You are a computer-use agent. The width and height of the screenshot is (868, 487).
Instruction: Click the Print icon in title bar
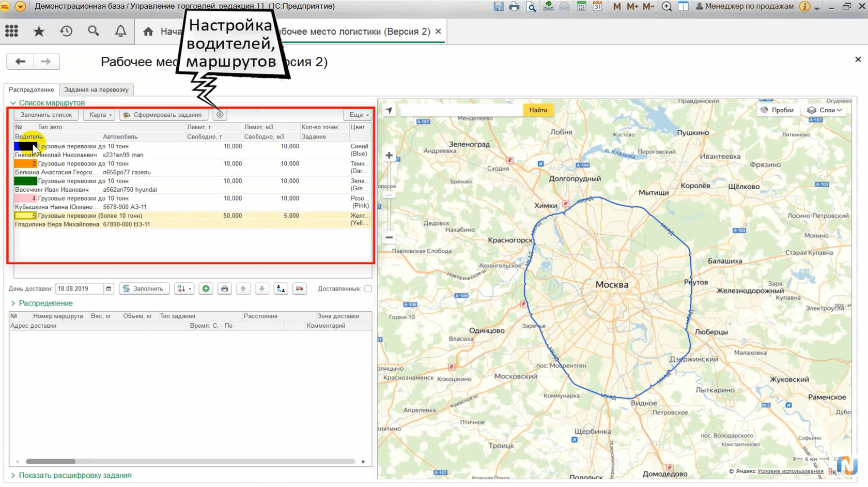514,6
